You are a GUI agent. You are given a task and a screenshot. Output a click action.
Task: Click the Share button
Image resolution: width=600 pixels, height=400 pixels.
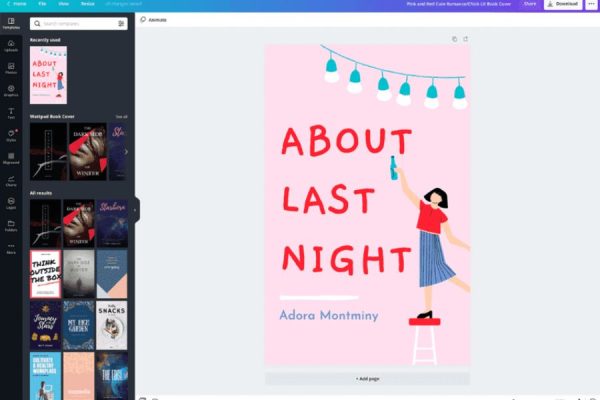pos(529,4)
